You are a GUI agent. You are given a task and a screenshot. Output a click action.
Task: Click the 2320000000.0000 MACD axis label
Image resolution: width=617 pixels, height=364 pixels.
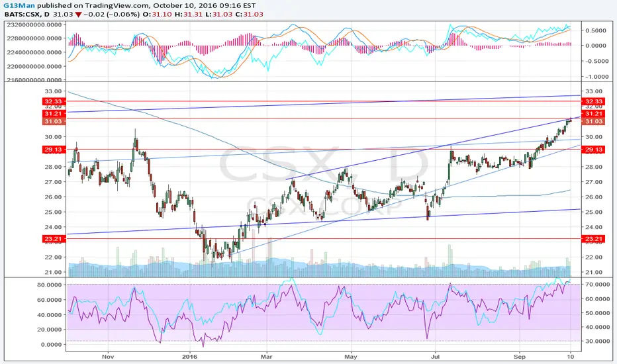click(x=34, y=24)
